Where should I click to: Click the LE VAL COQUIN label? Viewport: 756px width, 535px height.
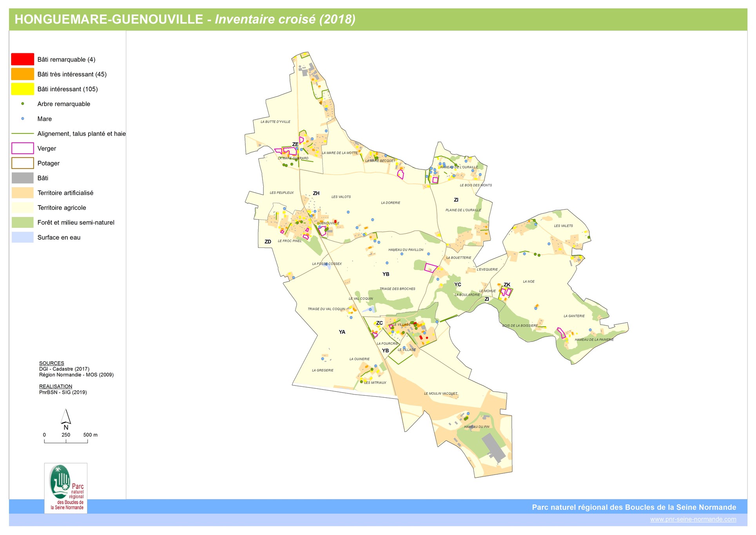click(x=361, y=299)
